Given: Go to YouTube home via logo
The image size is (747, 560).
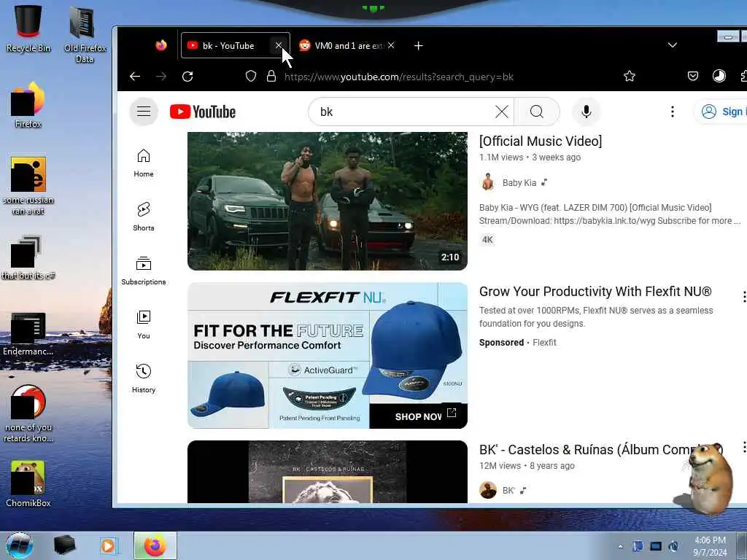Looking at the screenshot, I should tap(203, 112).
